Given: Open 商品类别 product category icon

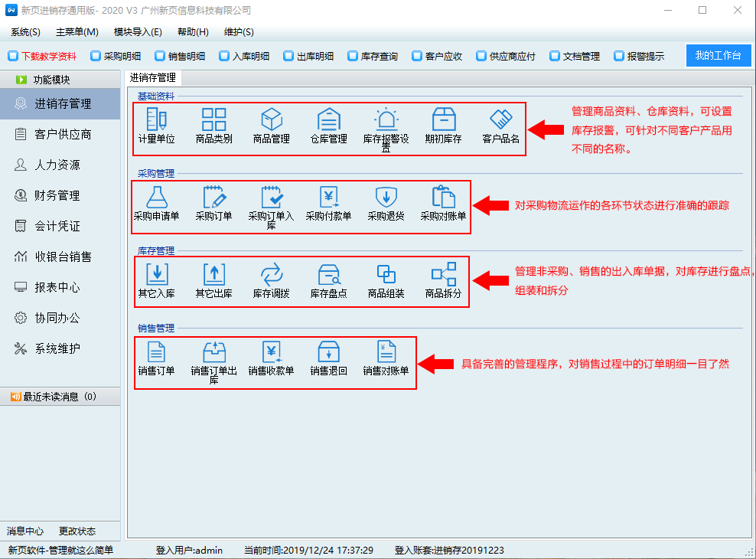Looking at the screenshot, I should (x=214, y=126).
